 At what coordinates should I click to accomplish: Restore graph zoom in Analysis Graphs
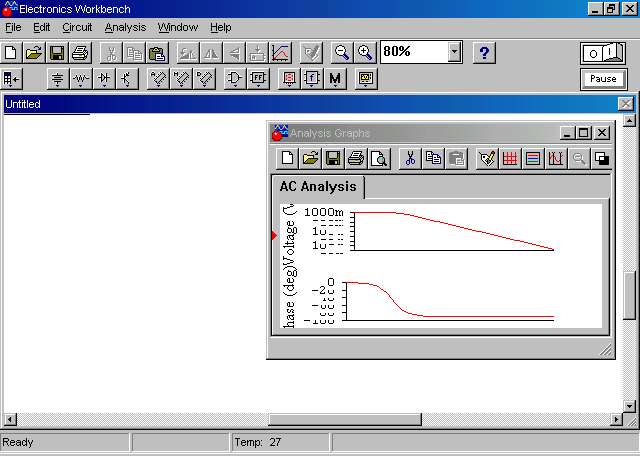click(x=579, y=158)
